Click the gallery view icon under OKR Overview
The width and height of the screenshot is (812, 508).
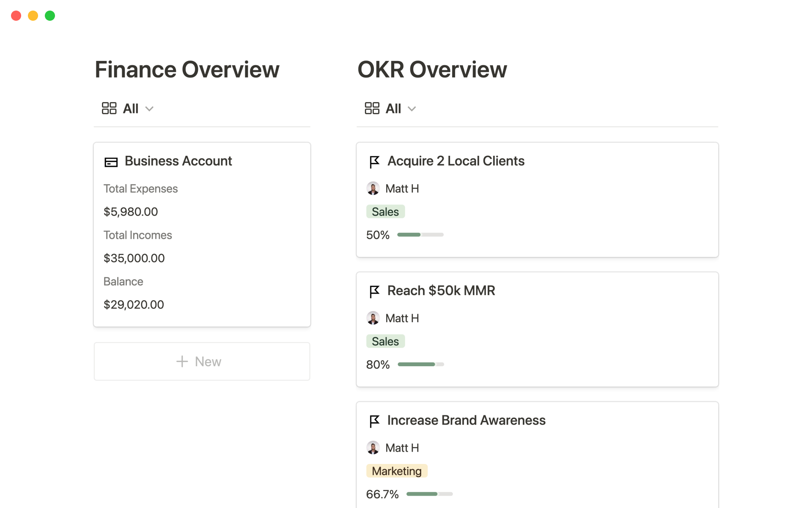(372, 108)
